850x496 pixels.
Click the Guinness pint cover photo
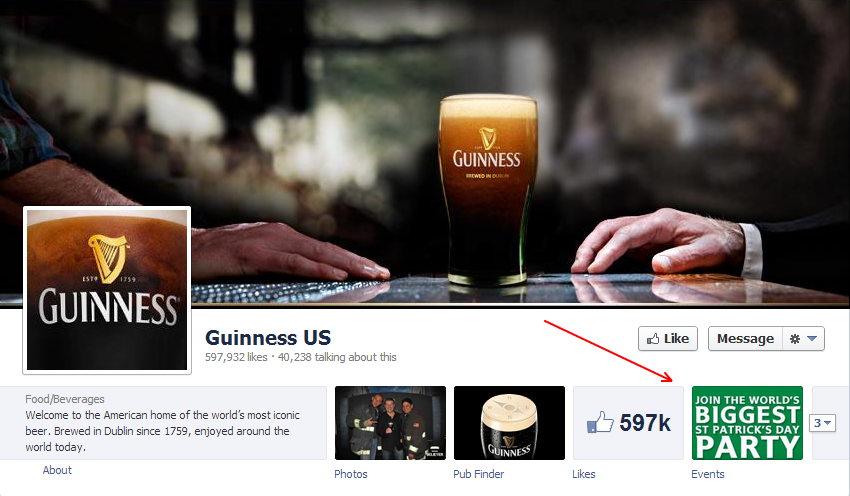coord(425,153)
